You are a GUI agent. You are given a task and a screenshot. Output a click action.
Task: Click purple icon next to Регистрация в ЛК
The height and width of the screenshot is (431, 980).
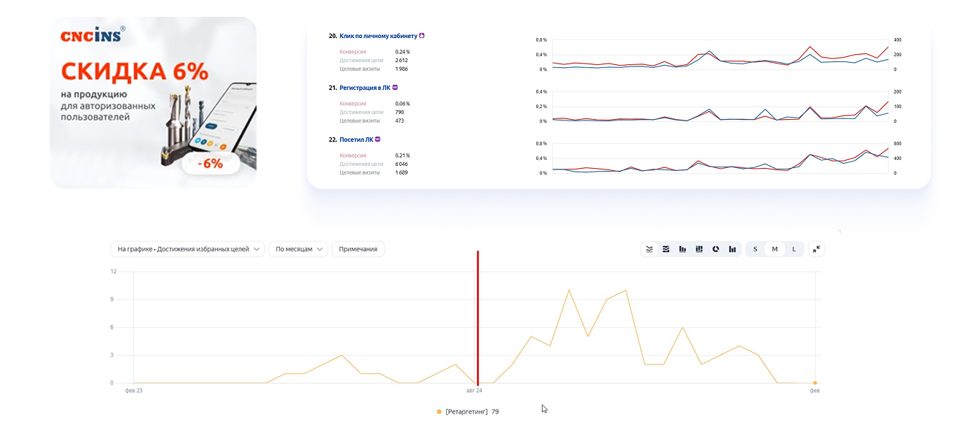(x=396, y=88)
